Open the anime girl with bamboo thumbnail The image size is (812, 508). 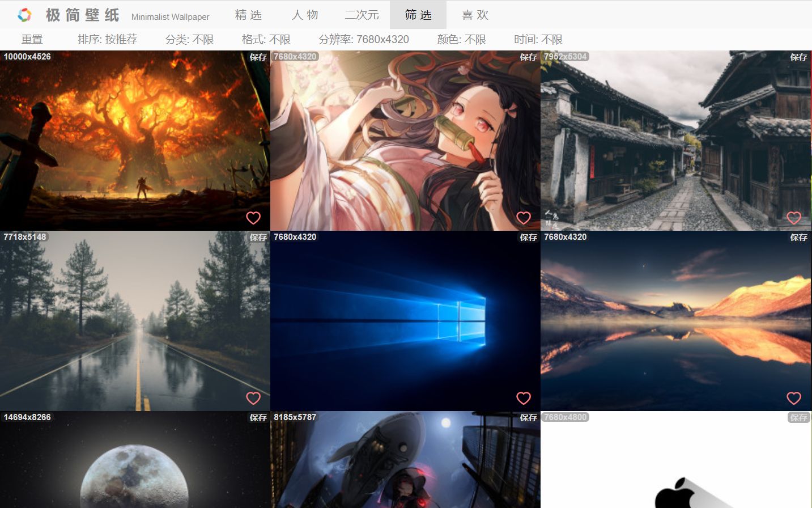click(405, 141)
